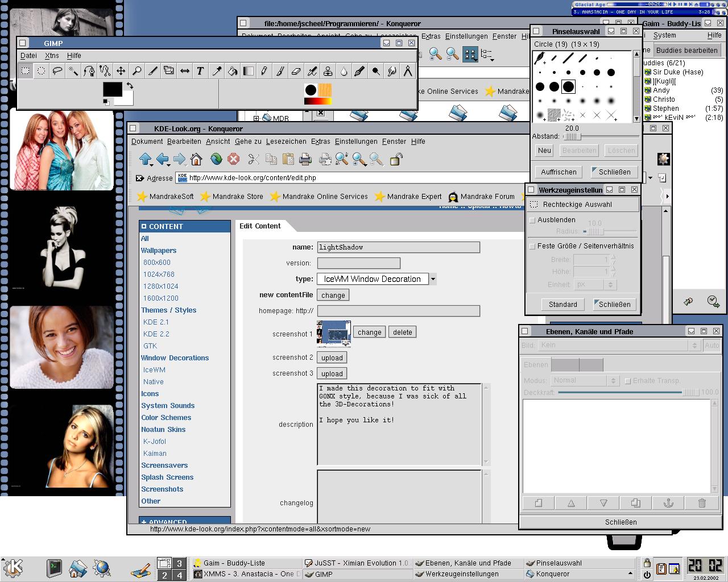
Task: Stop loading in KDE-Look Konqueror toolbar
Action: pyautogui.click(x=233, y=159)
